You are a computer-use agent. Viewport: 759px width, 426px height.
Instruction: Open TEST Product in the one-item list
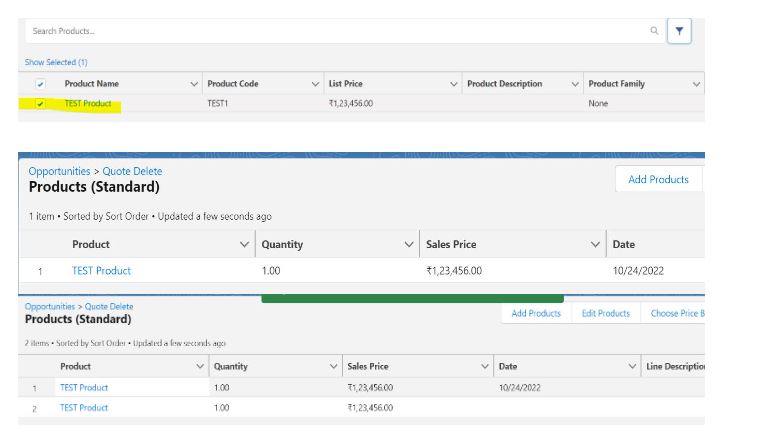click(x=101, y=271)
